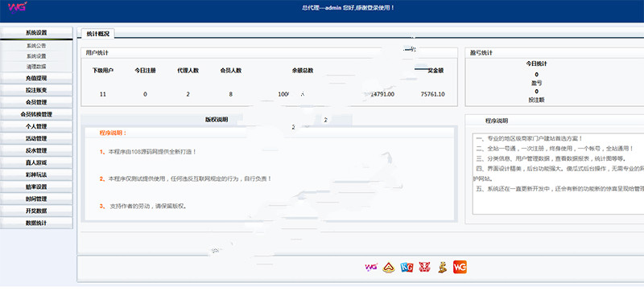Click the line 二、全站一号通，一次注册
This screenshot has height=303, width=644.
555,149
